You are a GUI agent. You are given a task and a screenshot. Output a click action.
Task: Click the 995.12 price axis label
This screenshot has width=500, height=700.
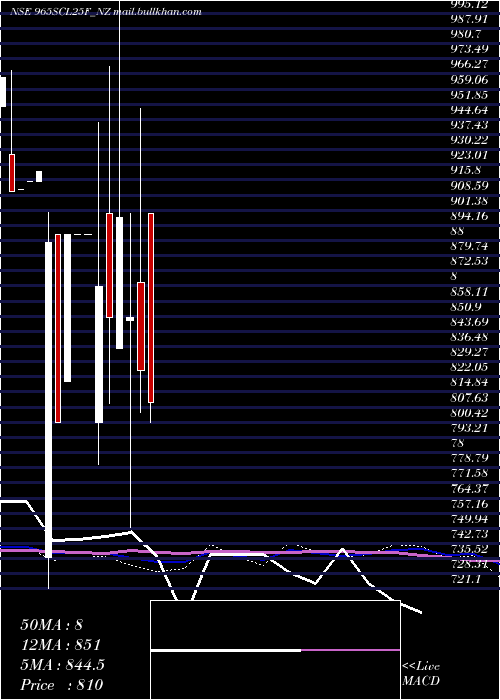click(x=469, y=4)
